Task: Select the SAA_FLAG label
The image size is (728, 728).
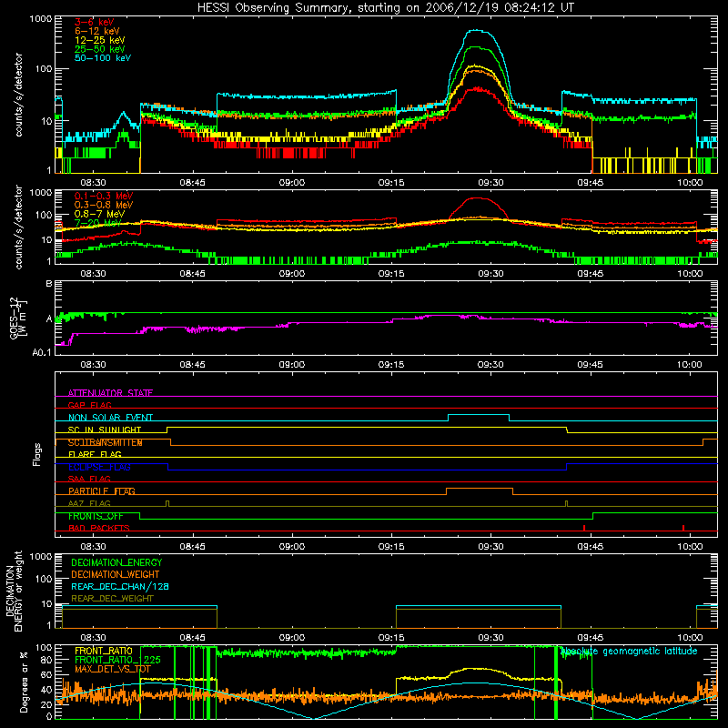Action: point(89,479)
